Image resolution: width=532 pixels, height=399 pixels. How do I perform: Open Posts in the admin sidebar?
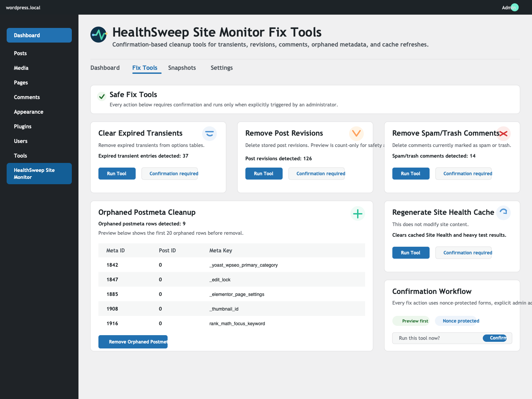[20, 53]
